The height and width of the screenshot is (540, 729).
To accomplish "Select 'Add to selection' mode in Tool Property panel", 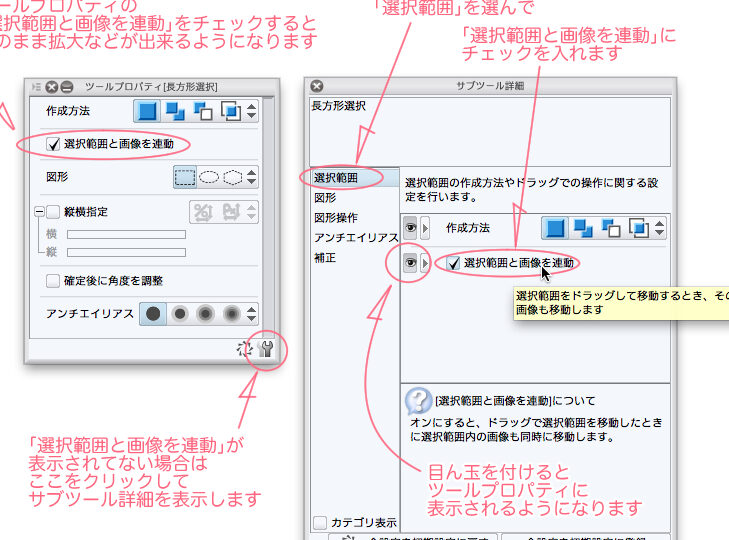I will tap(175, 111).
